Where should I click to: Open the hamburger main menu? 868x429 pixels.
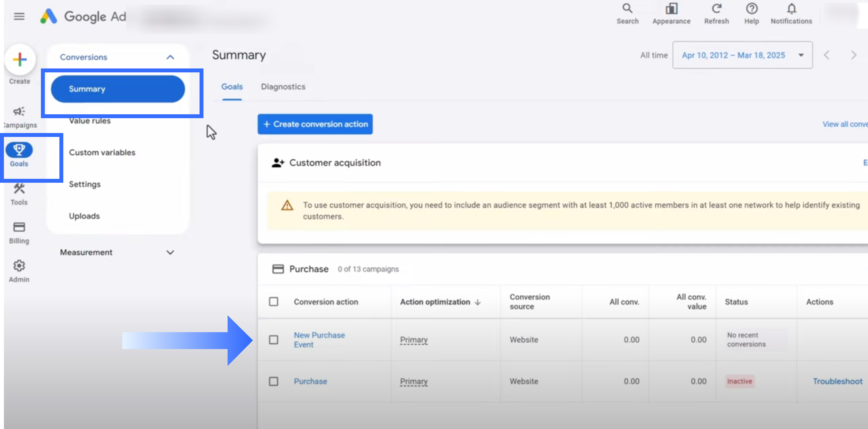coord(19,16)
